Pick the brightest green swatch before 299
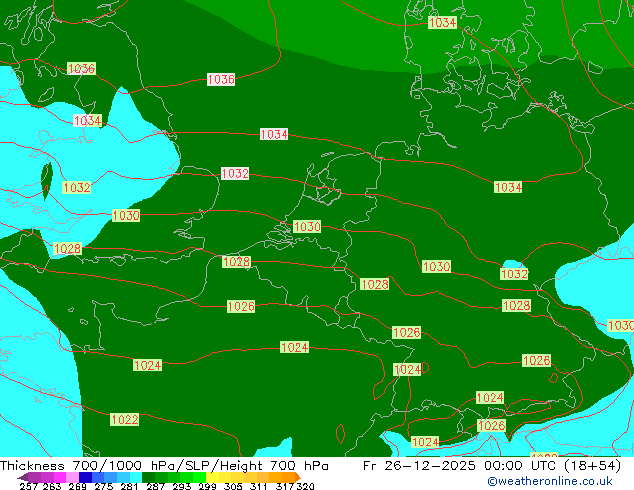Image resolution: width=634 pixels, height=490 pixels. 199,477
